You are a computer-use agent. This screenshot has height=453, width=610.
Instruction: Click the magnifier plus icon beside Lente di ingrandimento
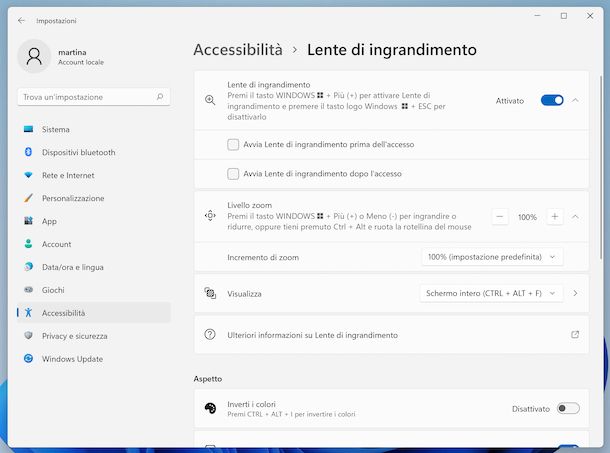[x=210, y=100]
